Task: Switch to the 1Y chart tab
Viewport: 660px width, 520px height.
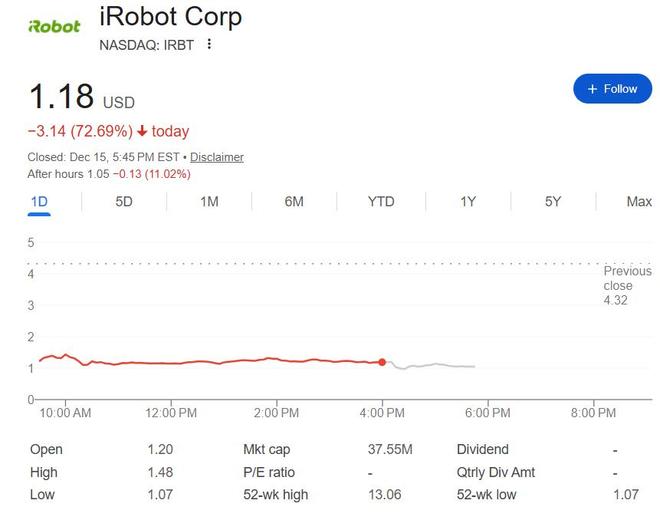Action: coord(468,201)
